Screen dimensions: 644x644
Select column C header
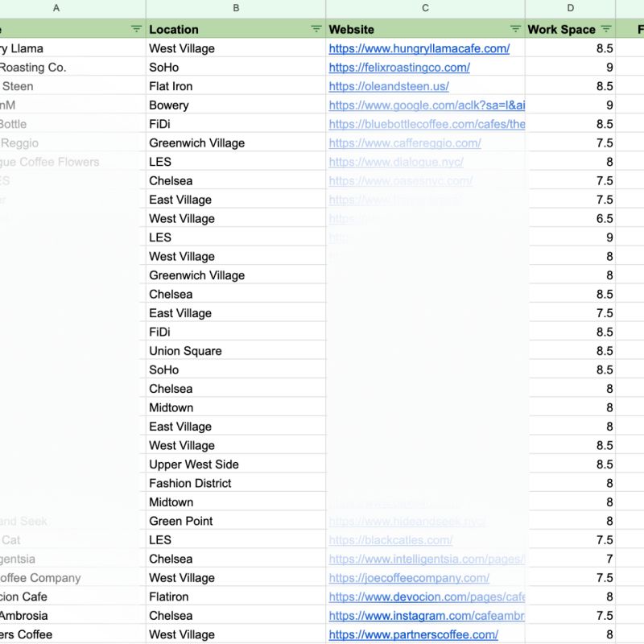(x=425, y=8)
